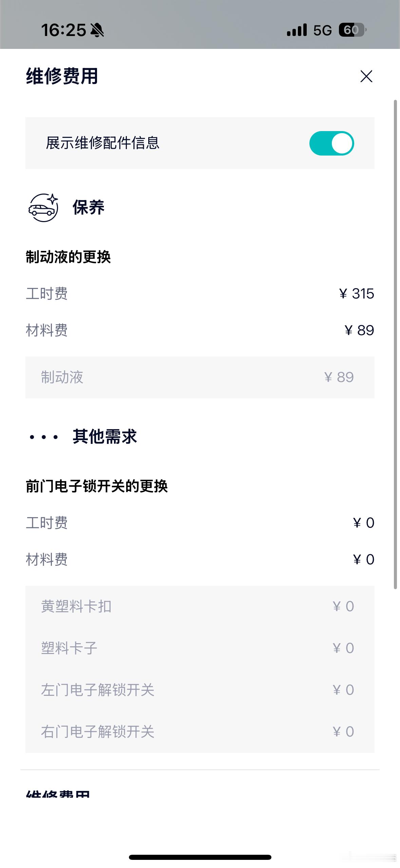Tap the car maintenance 保养 icon
The image size is (400, 868).
(x=43, y=207)
